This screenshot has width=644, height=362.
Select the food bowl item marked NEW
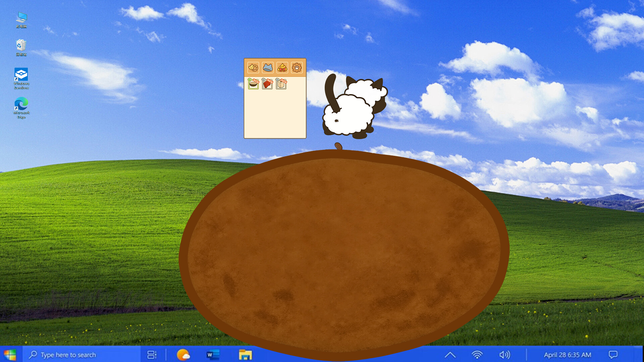point(253,84)
